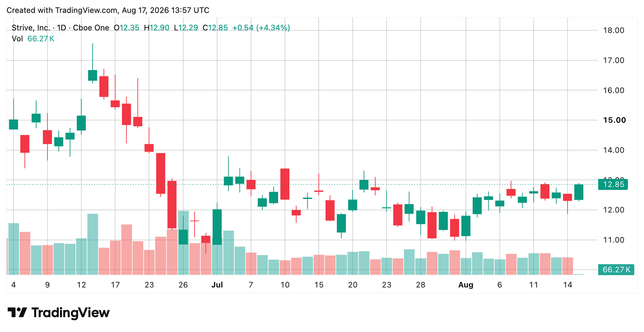Click the '14' date label on time axis
This screenshot has height=332, width=644.
(x=568, y=285)
